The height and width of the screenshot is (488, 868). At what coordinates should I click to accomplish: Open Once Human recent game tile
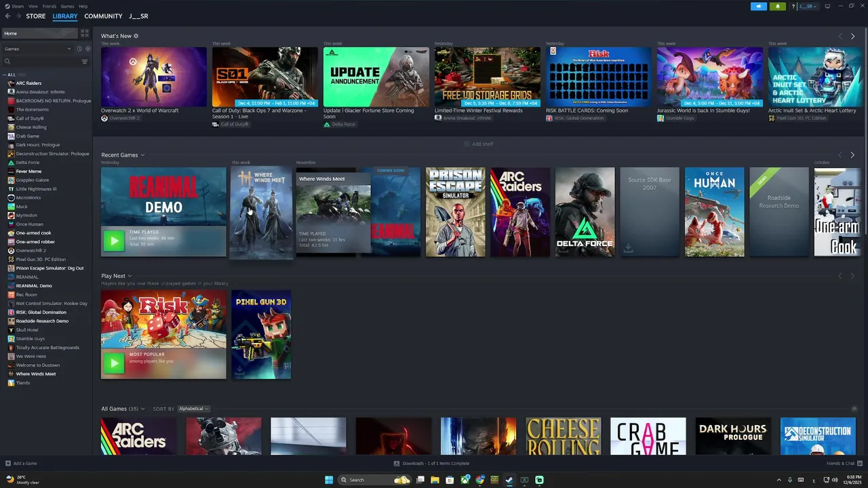click(x=714, y=212)
